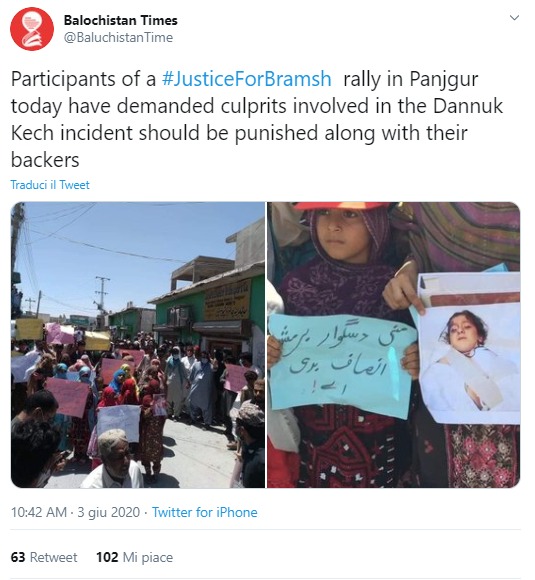The height and width of the screenshot is (580, 535).
Task: Open the Twitter for iPhone source link
Action: (205, 512)
